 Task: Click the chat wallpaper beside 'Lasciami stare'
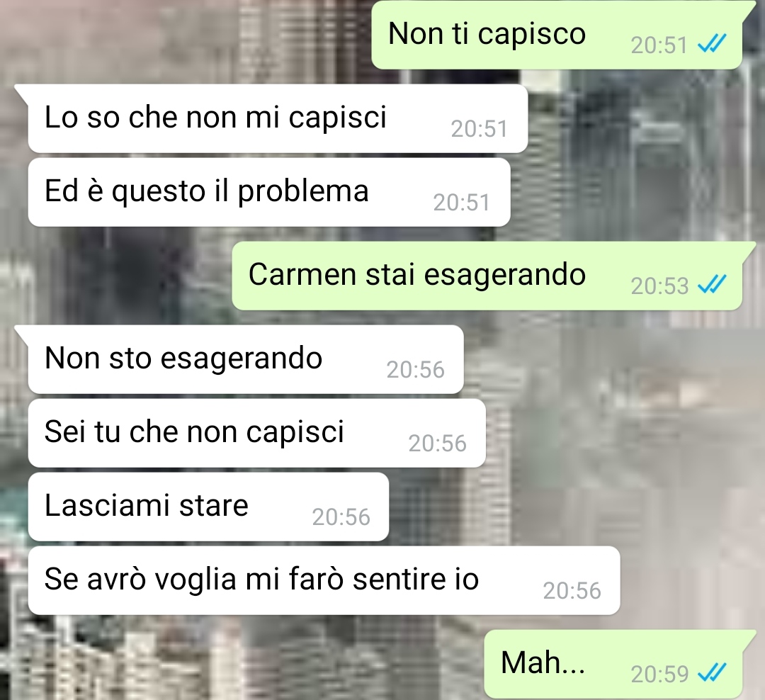click(x=576, y=507)
